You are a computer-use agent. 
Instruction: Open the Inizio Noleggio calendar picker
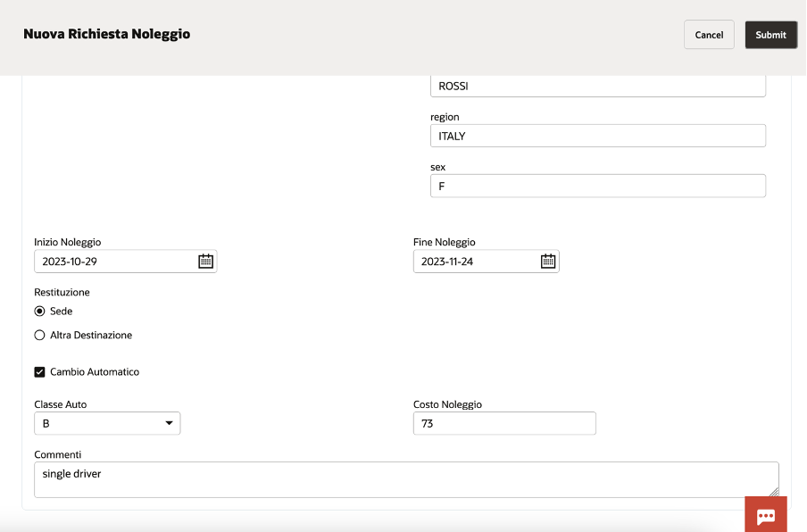click(x=205, y=262)
